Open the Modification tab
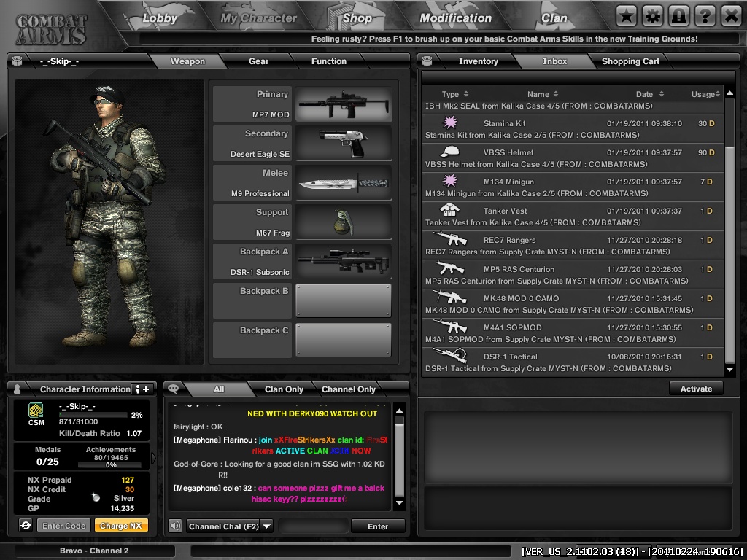The width and height of the screenshot is (747, 560). tap(455, 18)
